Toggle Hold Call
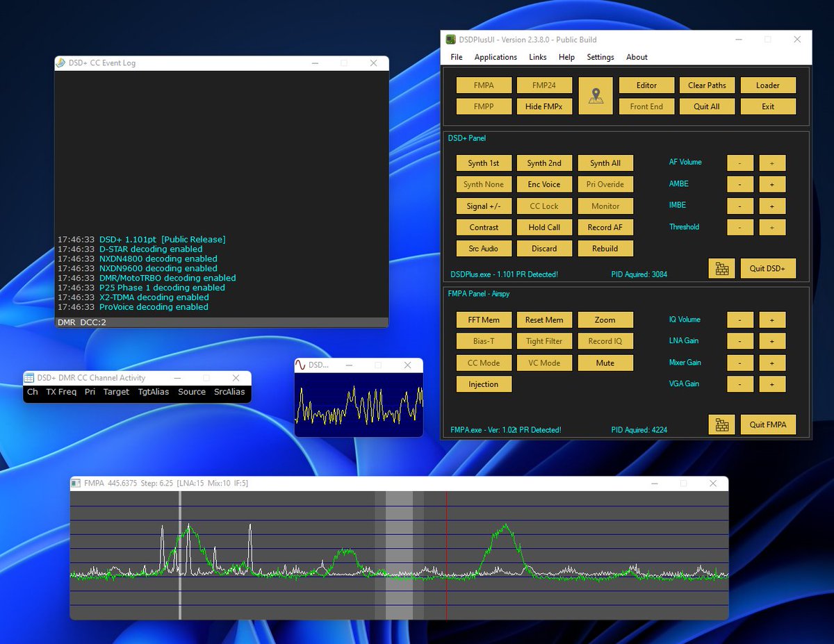 (x=544, y=227)
